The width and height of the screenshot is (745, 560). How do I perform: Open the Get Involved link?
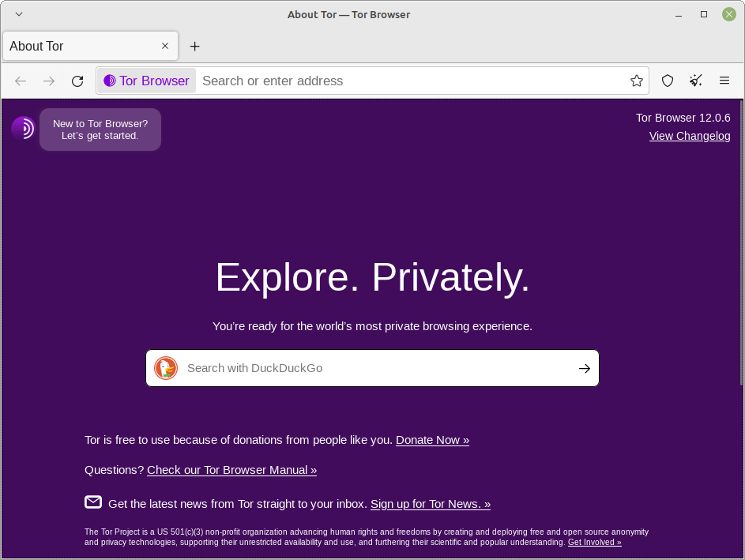(x=594, y=542)
